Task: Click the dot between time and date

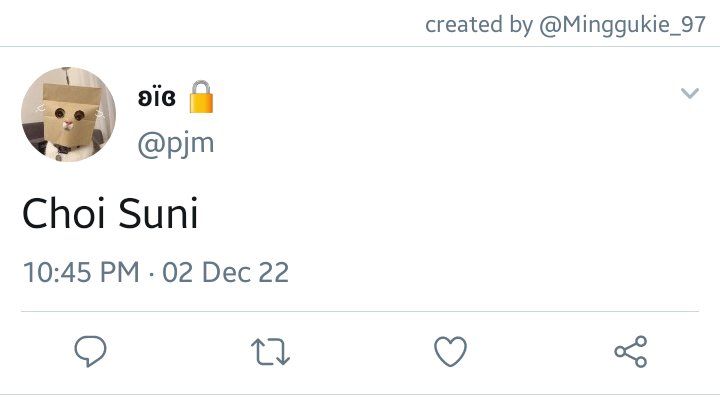Action: tap(151, 275)
